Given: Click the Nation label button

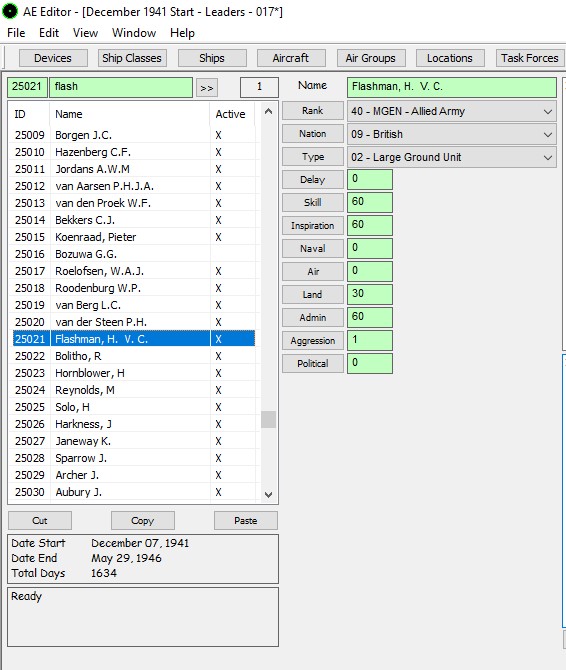Looking at the screenshot, I should (x=313, y=134).
